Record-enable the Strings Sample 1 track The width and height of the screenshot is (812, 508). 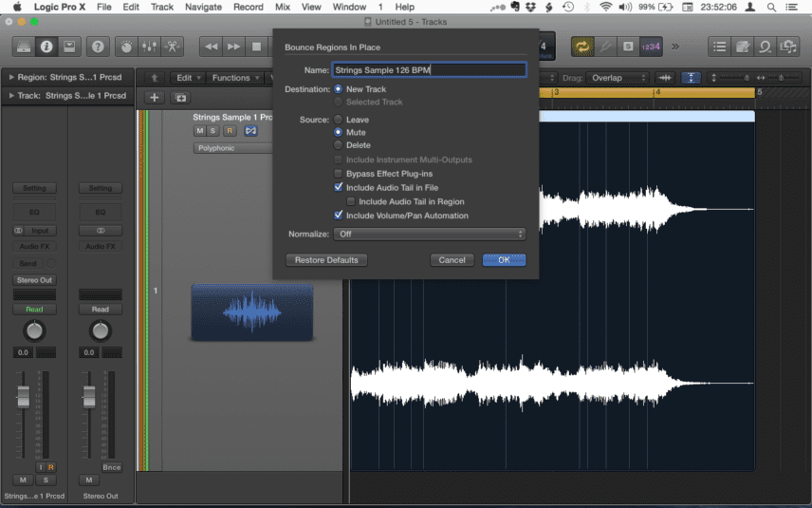[230, 131]
